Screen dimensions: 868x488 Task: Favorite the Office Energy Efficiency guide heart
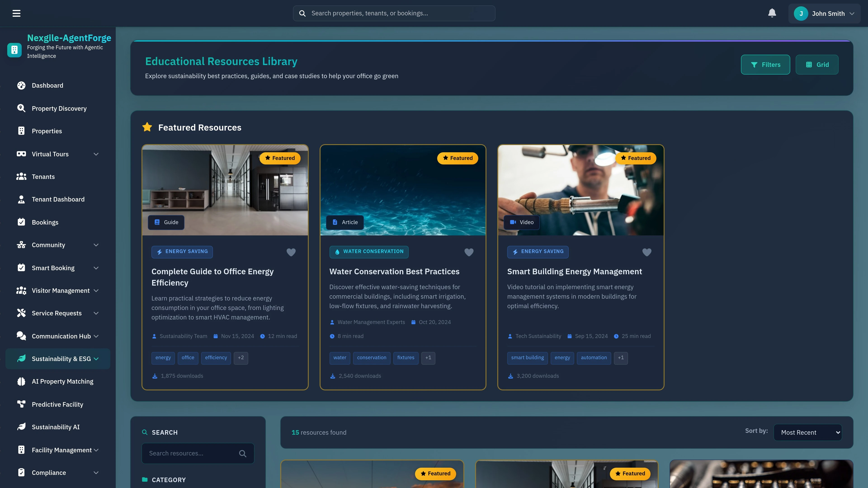(x=291, y=252)
